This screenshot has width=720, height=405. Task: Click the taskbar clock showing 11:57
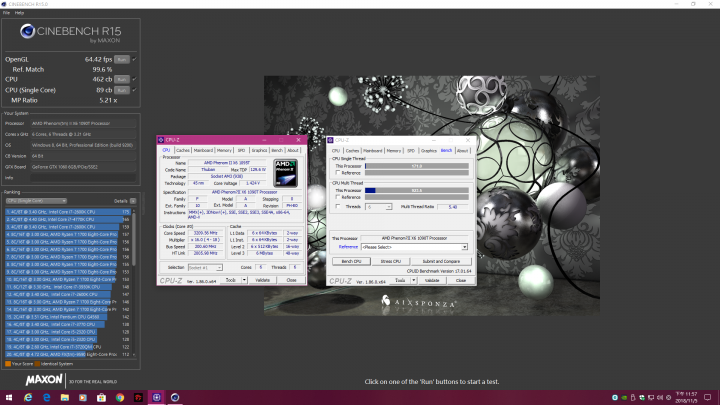click(687, 397)
